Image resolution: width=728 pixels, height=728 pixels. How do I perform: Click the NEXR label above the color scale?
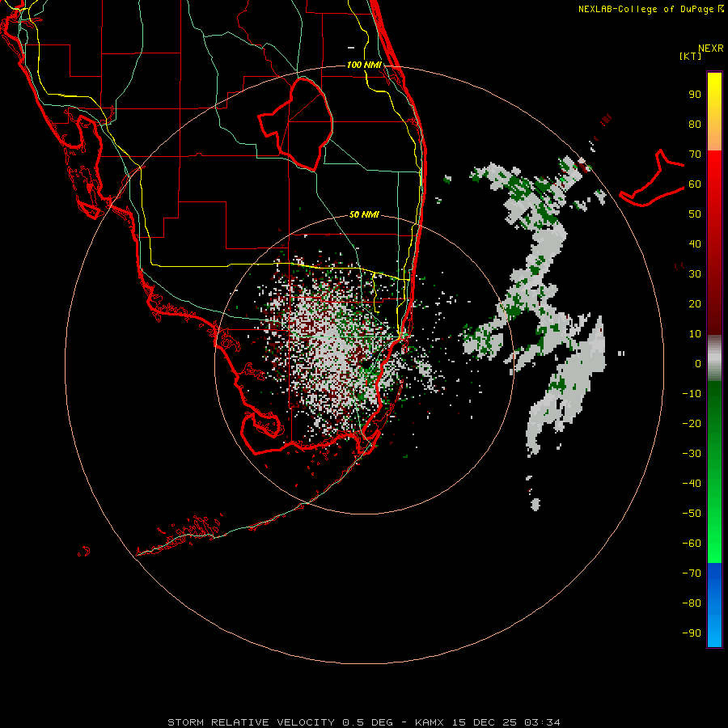pyautogui.click(x=711, y=49)
